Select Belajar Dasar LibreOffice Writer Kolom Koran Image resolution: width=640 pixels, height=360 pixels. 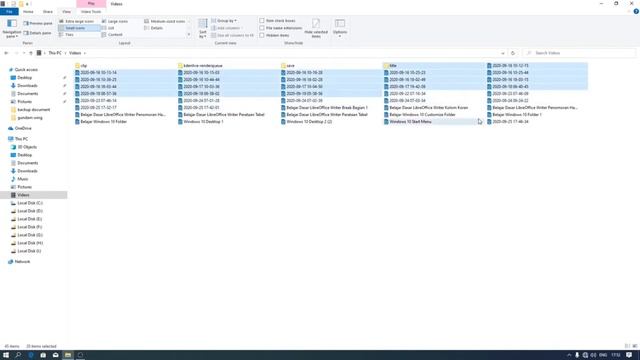tap(426, 108)
